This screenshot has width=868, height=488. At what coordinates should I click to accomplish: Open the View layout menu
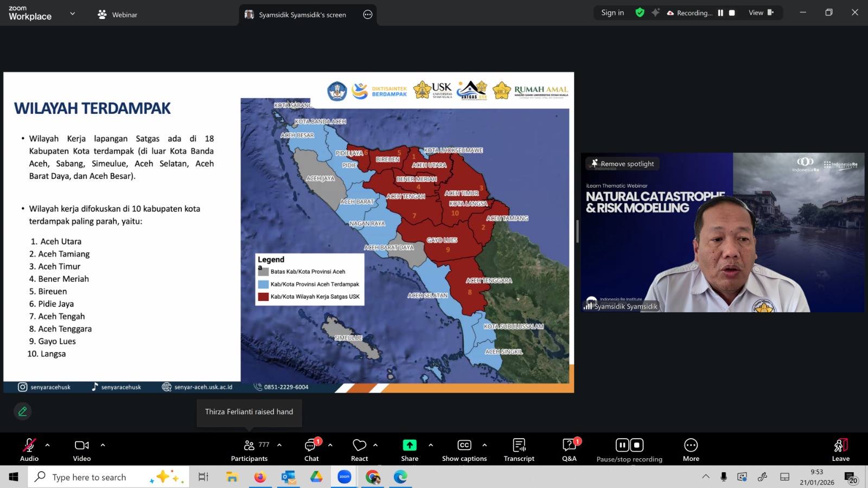click(761, 12)
